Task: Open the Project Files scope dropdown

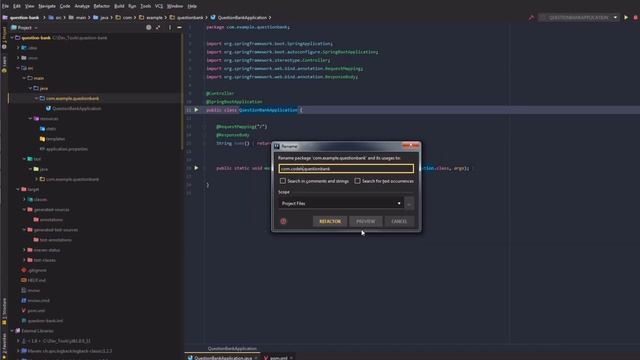Action: click(341, 203)
